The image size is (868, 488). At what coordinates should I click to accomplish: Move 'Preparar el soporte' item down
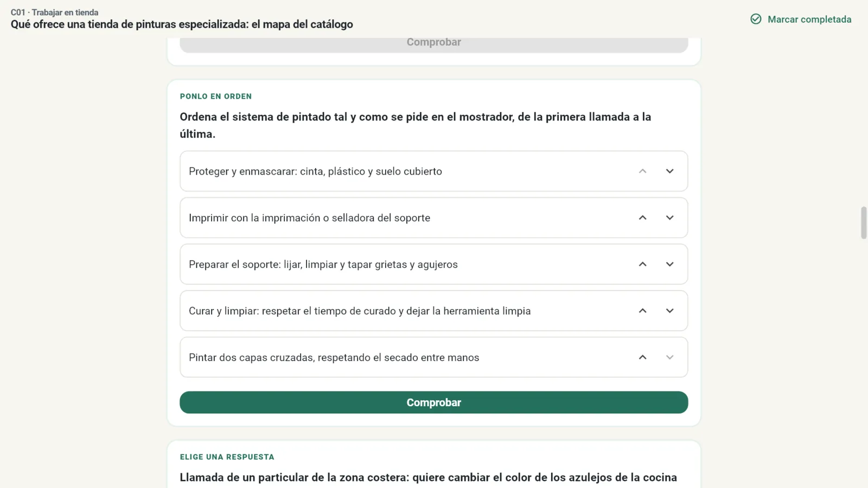(x=669, y=265)
